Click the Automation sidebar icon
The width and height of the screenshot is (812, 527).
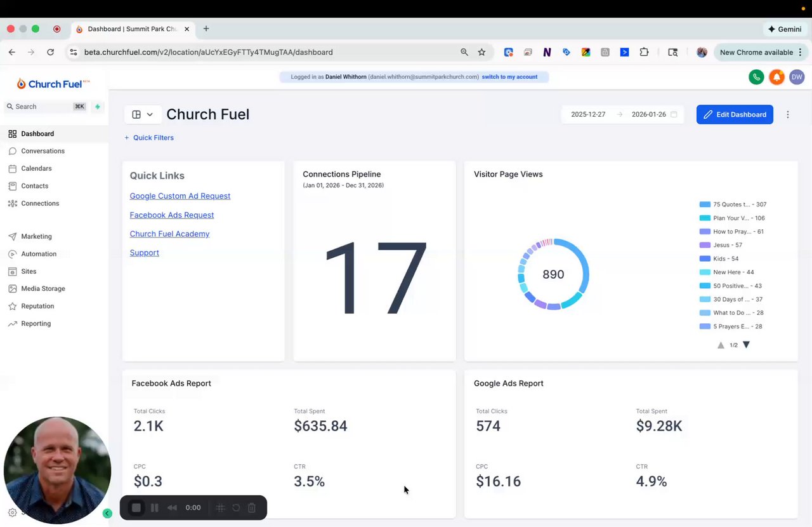(x=13, y=254)
